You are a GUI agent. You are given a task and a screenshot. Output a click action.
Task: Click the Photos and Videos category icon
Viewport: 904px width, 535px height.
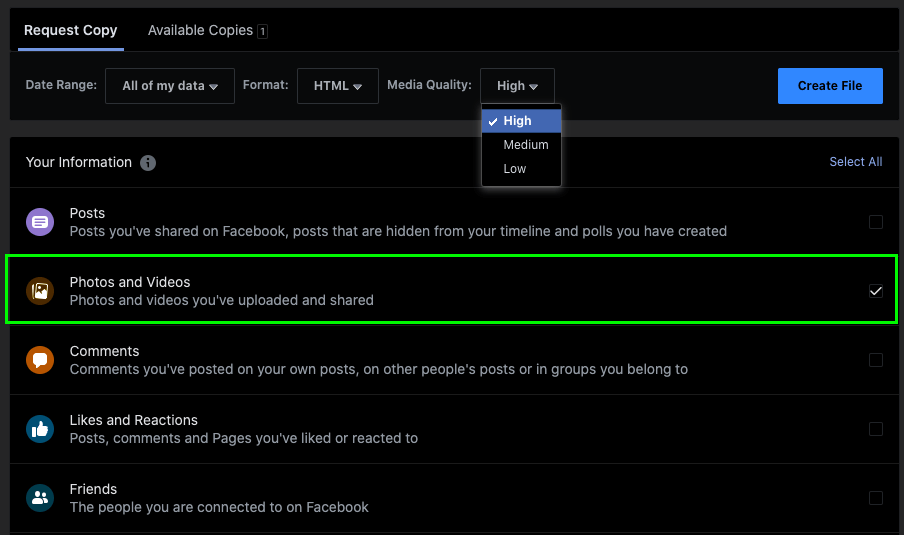pos(40,291)
